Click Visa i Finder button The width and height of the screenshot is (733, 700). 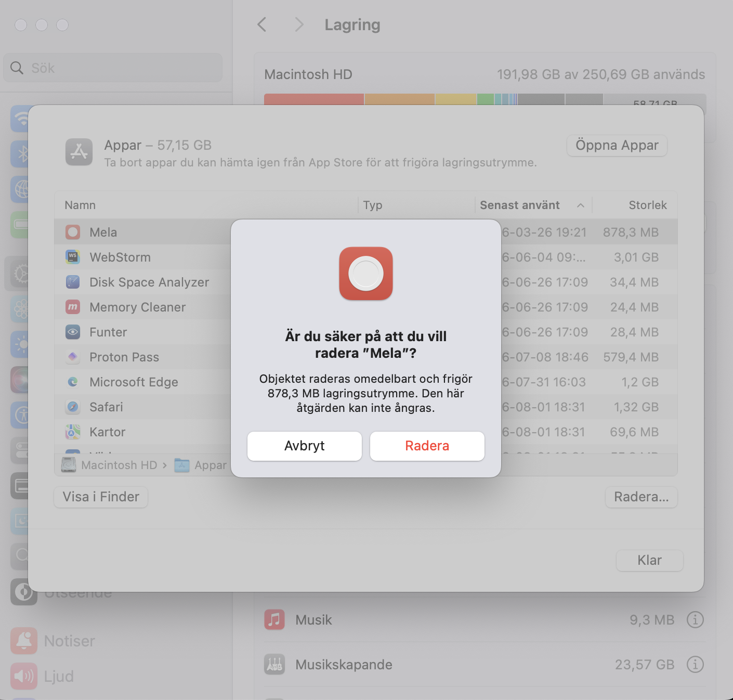[x=101, y=497]
